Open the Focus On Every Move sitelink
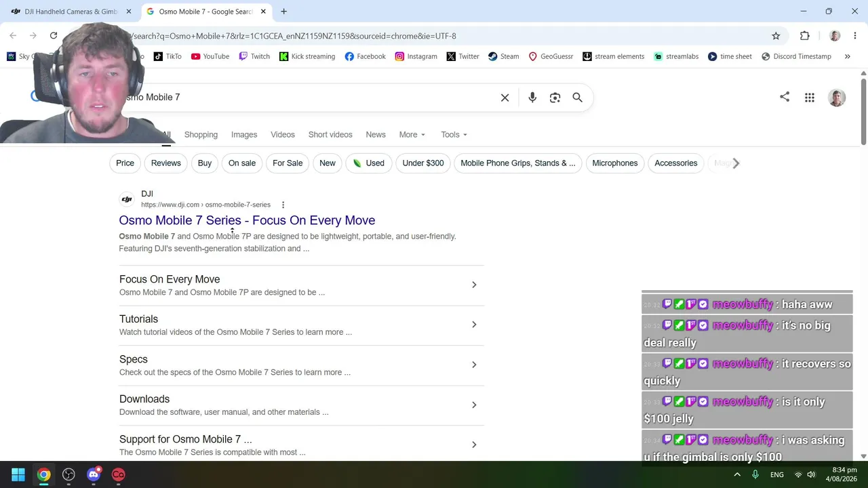868x488 pixels. pyautogui.click(x=302, y=285)
